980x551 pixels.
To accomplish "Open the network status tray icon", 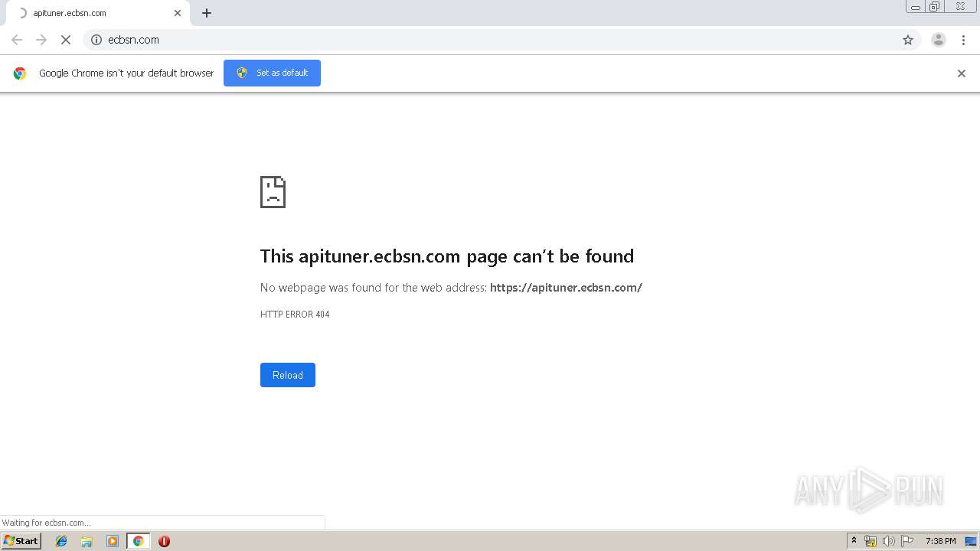I will [871, 541].
